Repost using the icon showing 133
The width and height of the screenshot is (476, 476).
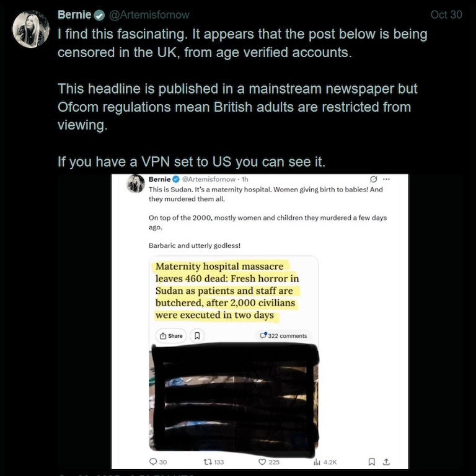point(214,462)
